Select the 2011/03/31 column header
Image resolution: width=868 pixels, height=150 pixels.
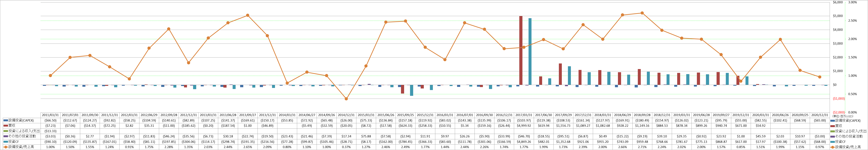pos(50,115)
